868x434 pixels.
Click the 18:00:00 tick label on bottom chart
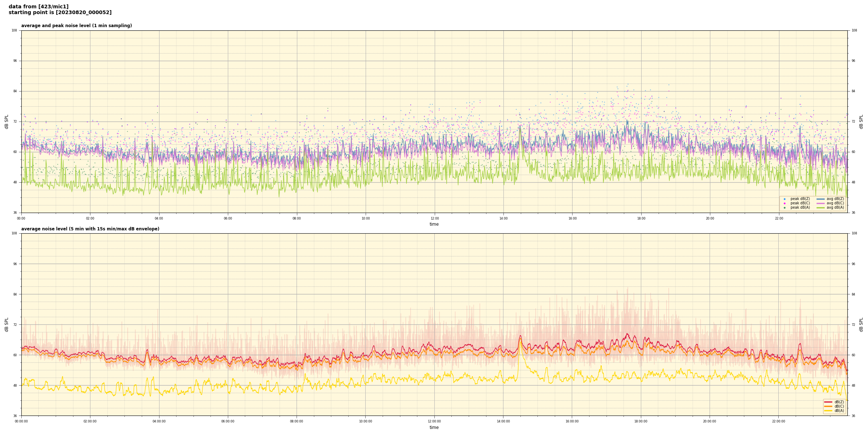[x=641, y=421]
